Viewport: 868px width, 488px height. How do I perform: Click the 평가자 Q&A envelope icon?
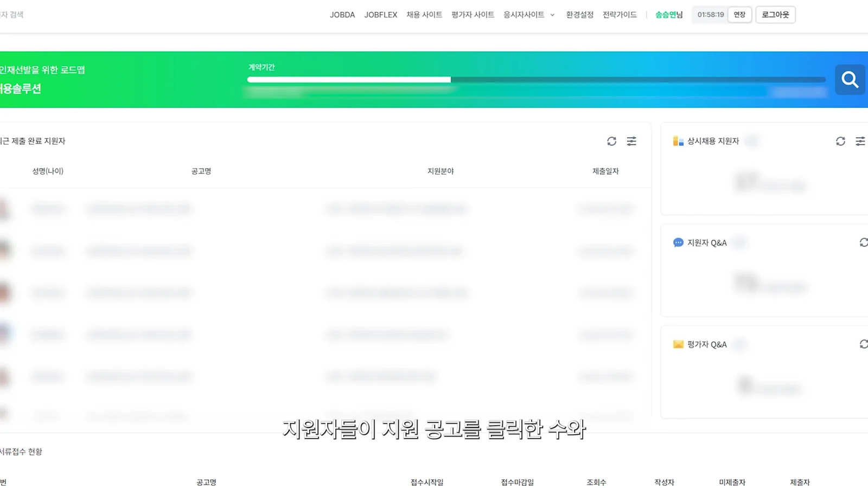tap(678, 344)
